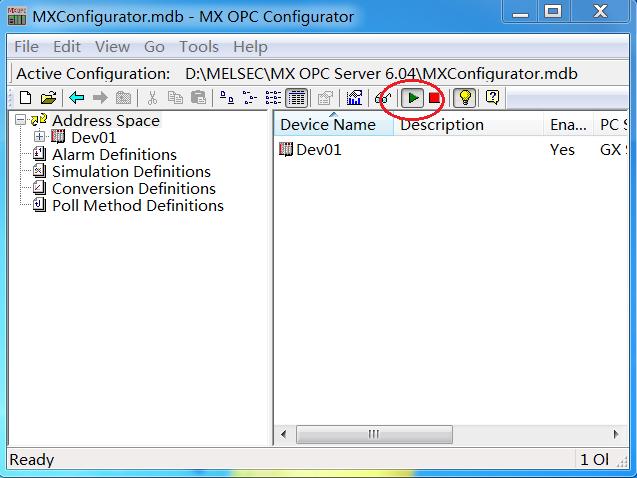Open the statistics chart icon
Viewport: 637px width, 478px height.
[354, 98]
